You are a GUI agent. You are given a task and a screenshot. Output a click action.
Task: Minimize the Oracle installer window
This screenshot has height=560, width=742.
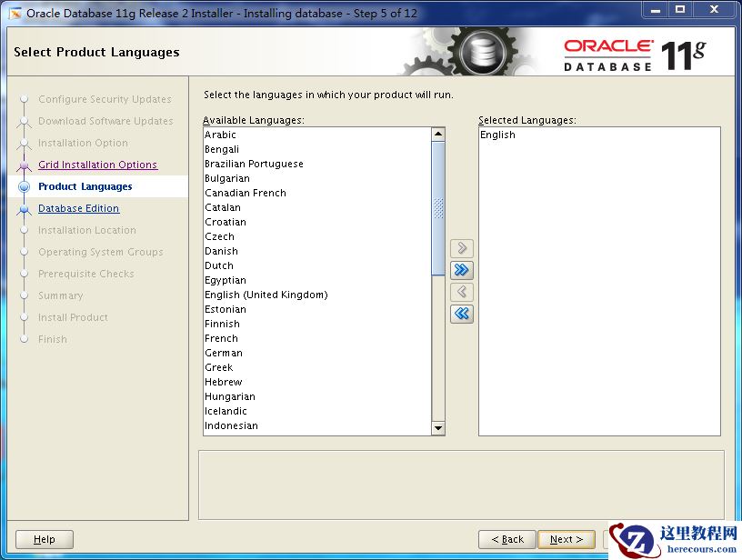[656, 9]
